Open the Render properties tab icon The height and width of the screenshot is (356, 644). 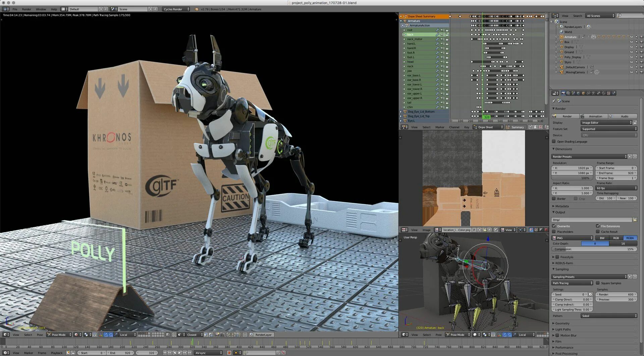[x=563, y=93]
